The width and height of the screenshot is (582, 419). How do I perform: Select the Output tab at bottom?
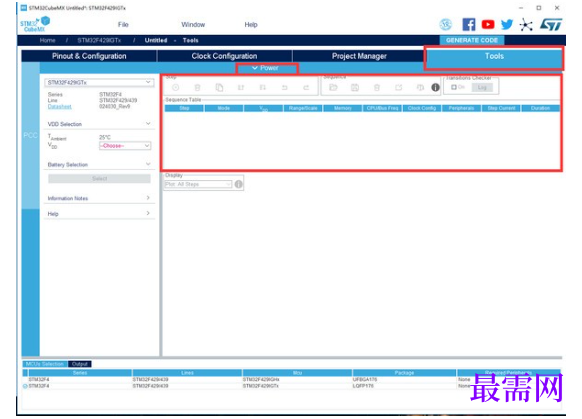tap(79, 364)
